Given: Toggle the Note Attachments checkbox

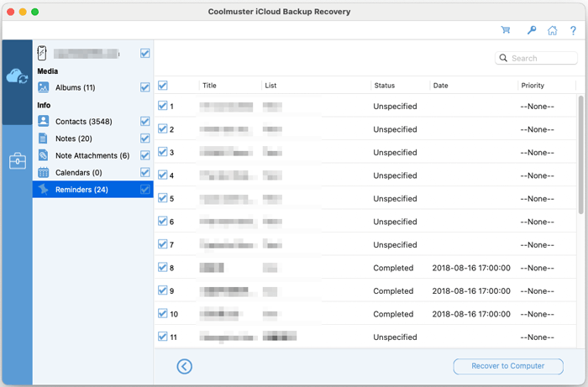Looking at the screenshot, I should [x=145, y=155].
